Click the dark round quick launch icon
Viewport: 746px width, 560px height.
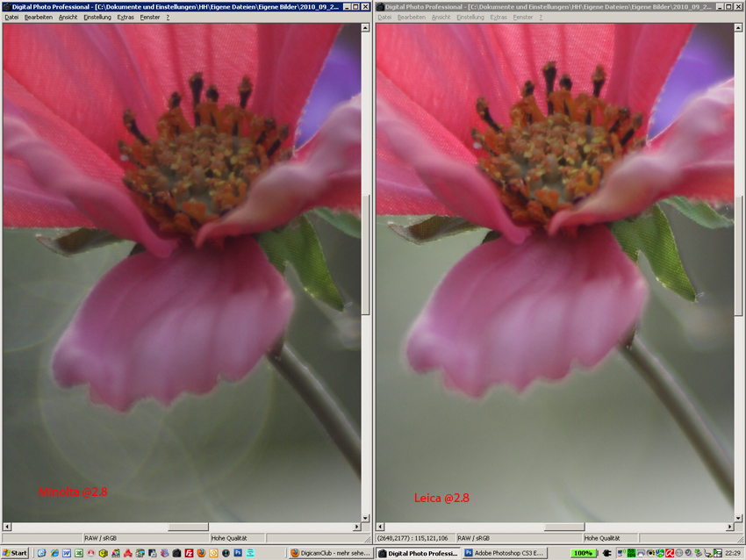(x=226, y=553)
